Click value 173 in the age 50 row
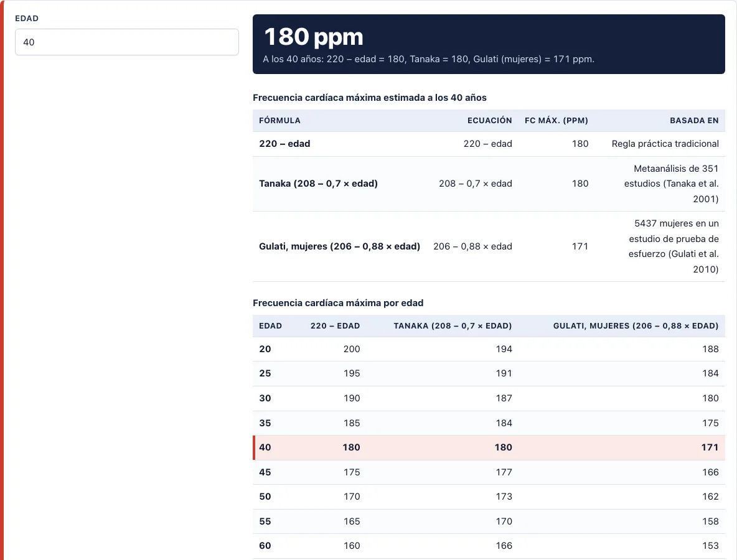 pyautogui.click(x=504, y=497)
